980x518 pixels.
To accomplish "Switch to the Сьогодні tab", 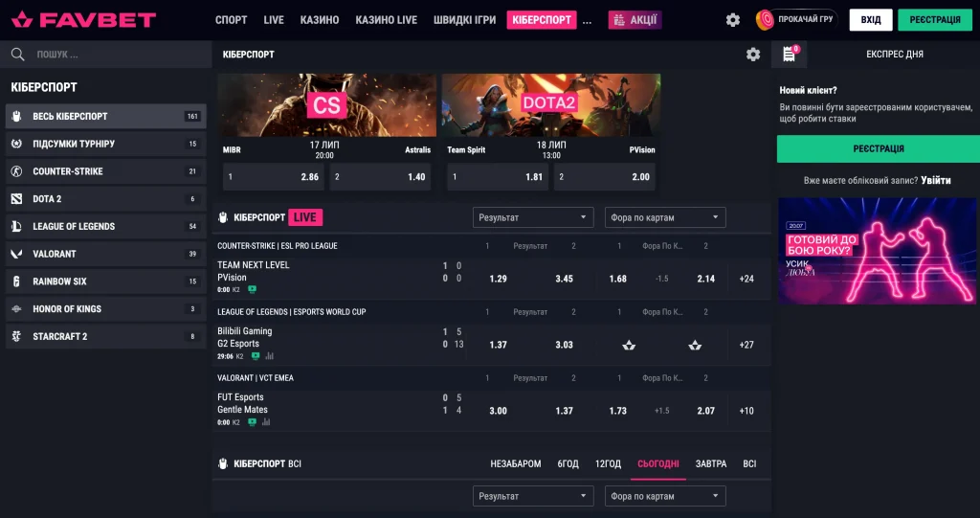I will coord(658,464).
